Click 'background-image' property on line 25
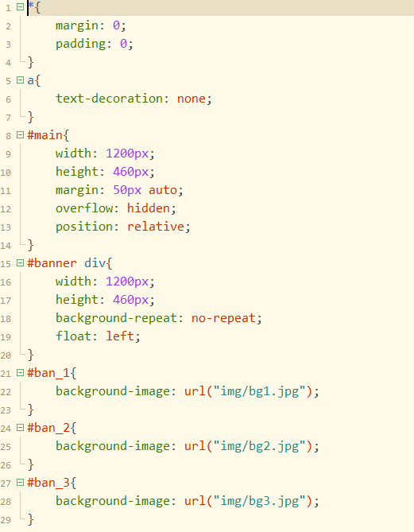This screenshot has width=414, height=532. [113, 446]
